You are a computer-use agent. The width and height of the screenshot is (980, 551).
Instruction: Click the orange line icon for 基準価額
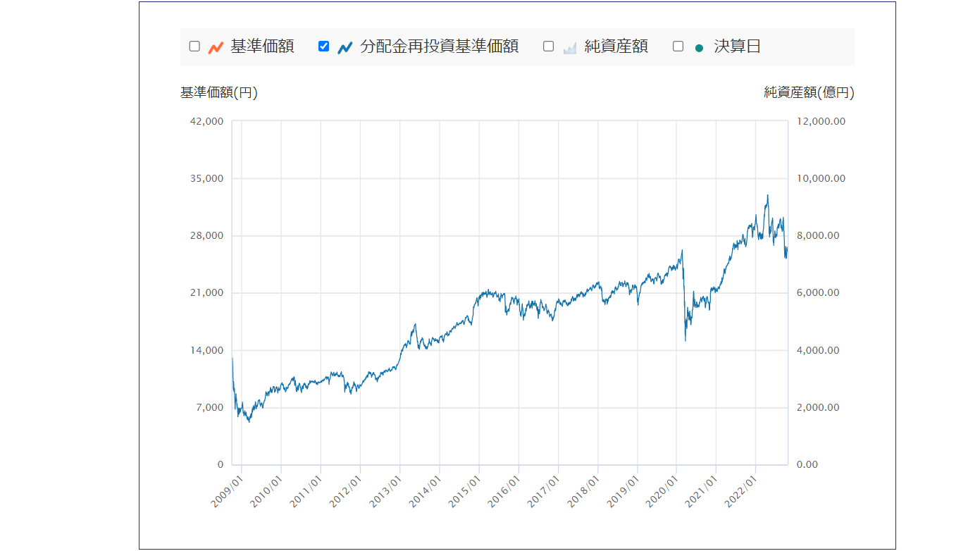pyautogui.click(x=216, y=47)
